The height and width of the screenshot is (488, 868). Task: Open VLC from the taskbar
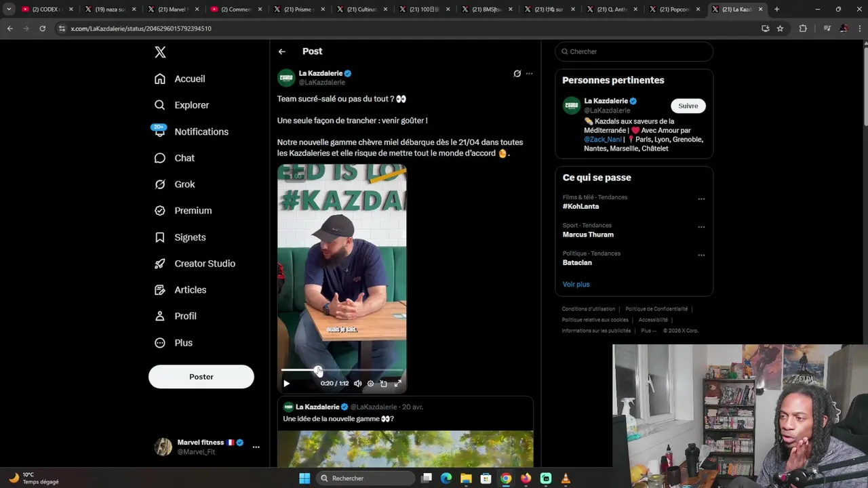[566, 479]
